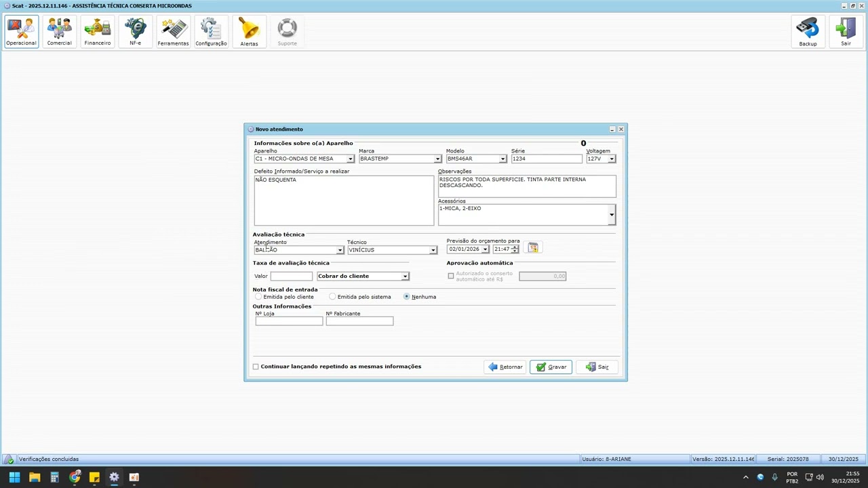This screenshot has width=868, height=488.
Task: Check Continuar lançando repetindo as mesmas informações
Action: [x=256, y=367]
